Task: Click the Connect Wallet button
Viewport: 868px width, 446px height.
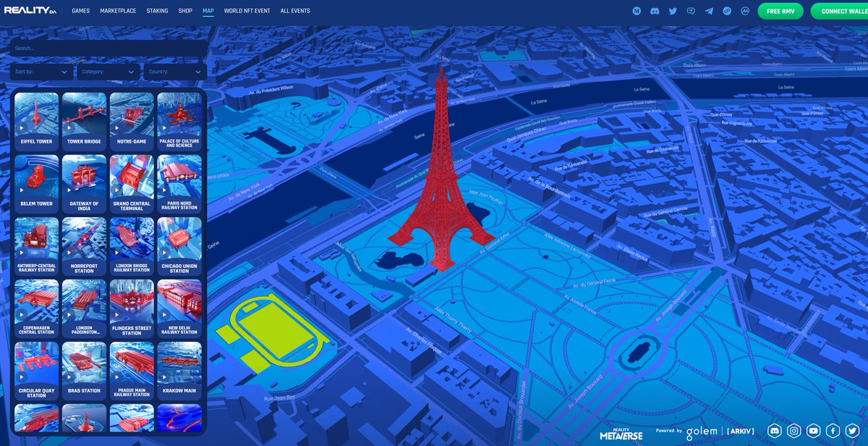Action: pyautogui.click(x=839, y=11)
